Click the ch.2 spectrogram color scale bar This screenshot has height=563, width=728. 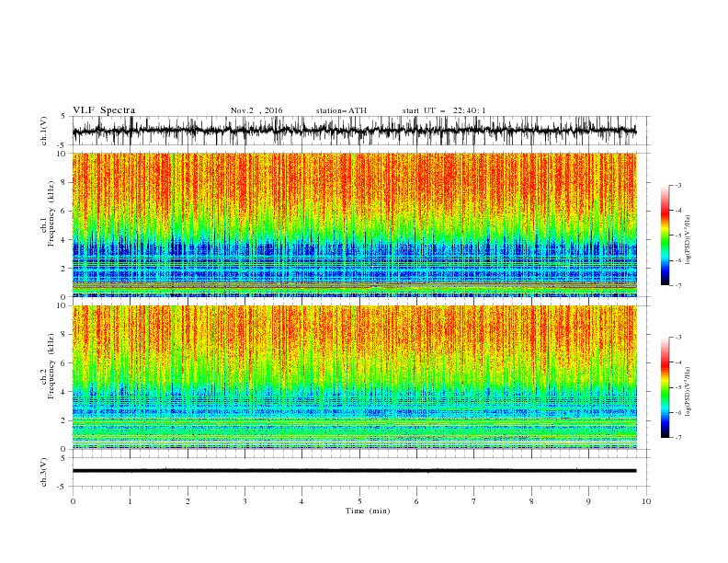point(665,387)
